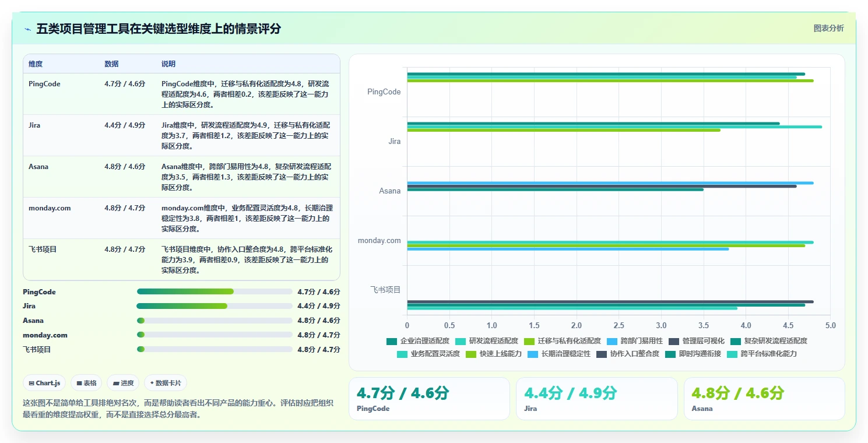Viewport: 868px width, 443px height.
Task: Click the 4.8分 / 4.6分 value beside Asana progress bar
Action: point(318,321)
